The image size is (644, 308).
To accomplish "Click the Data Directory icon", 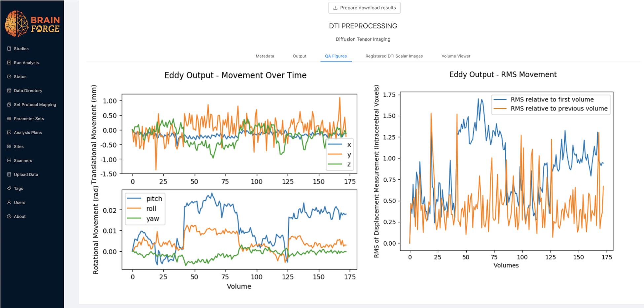I will coord(9,91).
